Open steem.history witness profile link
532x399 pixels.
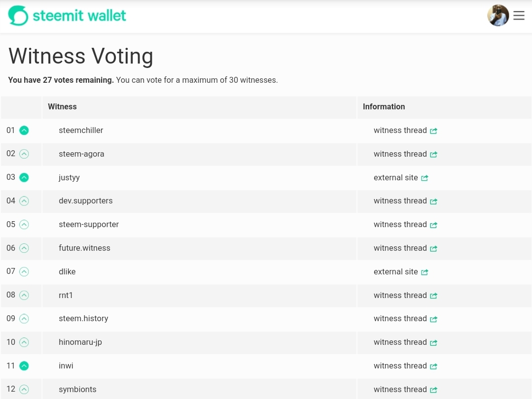(x=83, y=319)
